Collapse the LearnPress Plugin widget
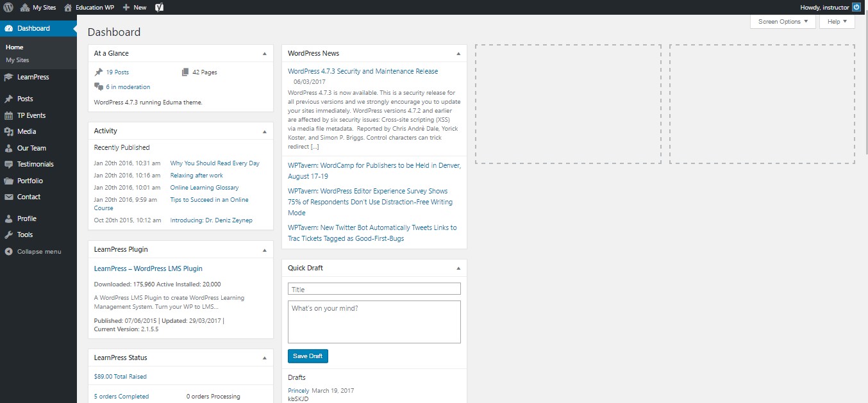The height and width of the screenshot is (403, 868). 265,250
